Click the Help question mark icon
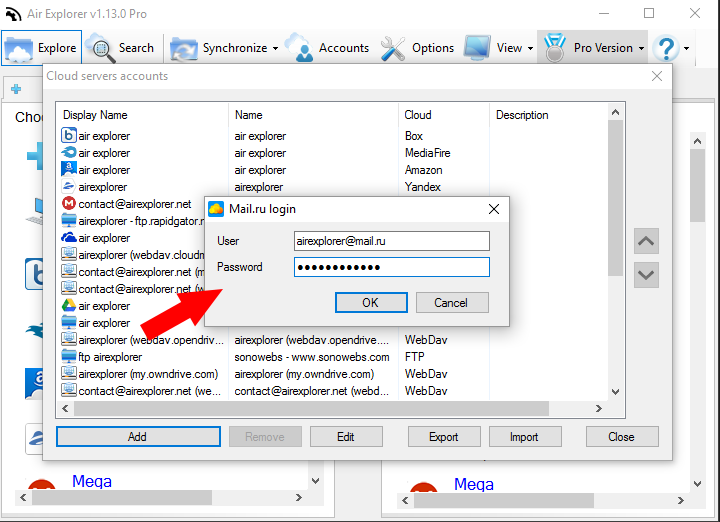The width and height of the screenshot is (720, 522). (666, 48)
